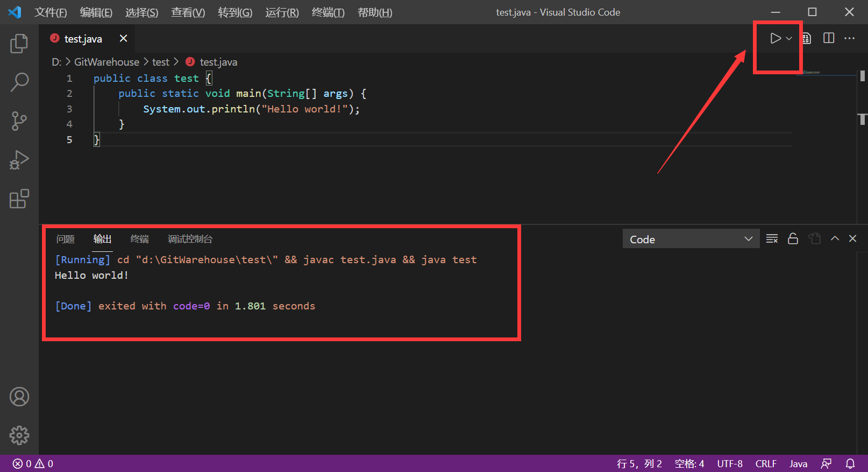Open the Code output channel dropdown
This screenshot has height=472, width=868.
691,239
